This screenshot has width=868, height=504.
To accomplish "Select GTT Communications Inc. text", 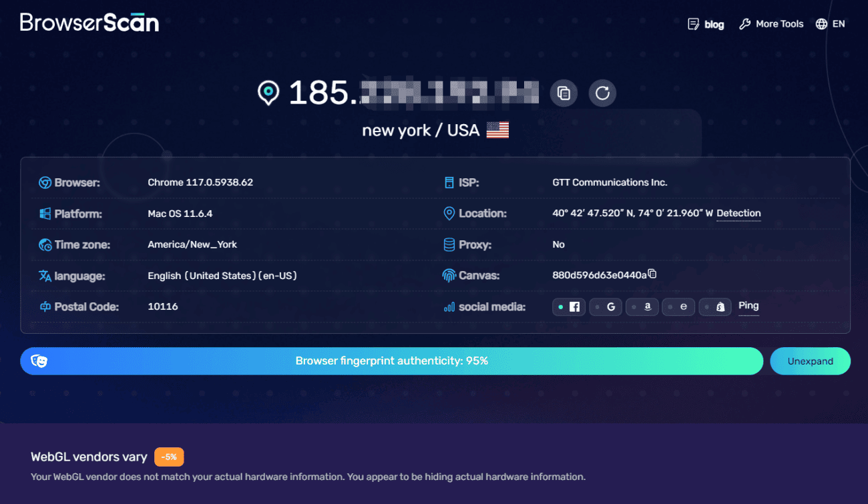I will pos(610,182).
